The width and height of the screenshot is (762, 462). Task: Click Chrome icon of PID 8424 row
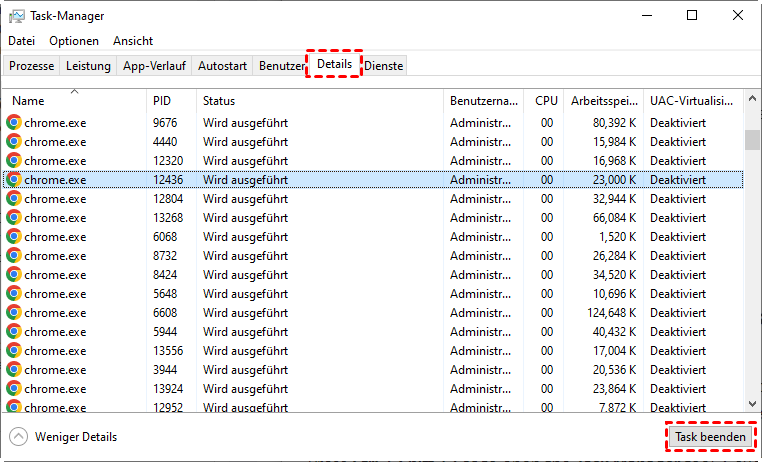click(14, 274)
